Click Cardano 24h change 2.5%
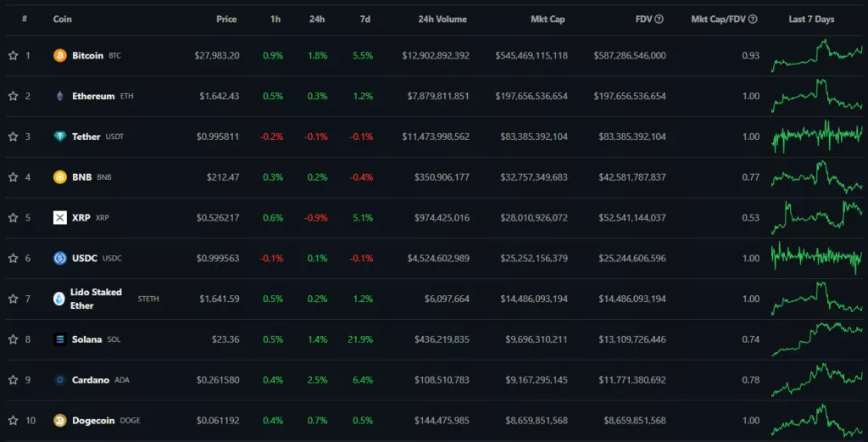The image size is (868, 442). (x=317, y=380)
